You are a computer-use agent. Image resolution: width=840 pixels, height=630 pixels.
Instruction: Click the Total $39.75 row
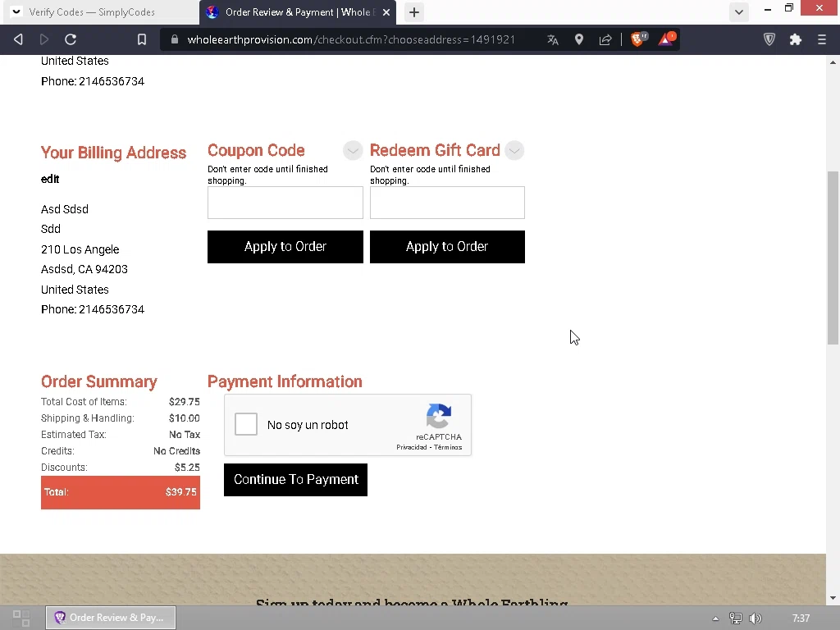pyautogui.click(x=121, y=492)
